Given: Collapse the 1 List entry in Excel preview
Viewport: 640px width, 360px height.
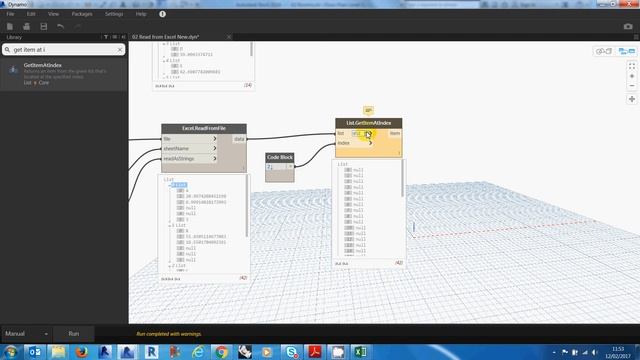Looking at the screenshot, I should click(170, 225).
